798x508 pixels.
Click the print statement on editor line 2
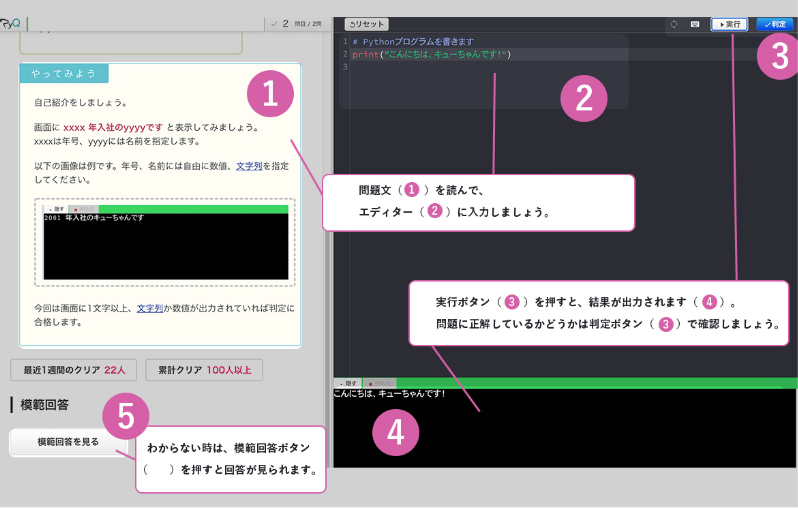[431, 54]
